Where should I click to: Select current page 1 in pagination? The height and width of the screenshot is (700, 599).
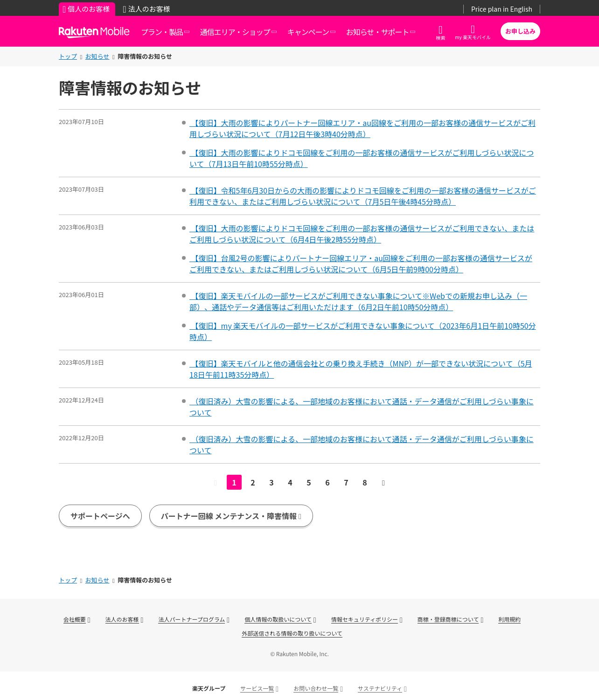(x=234, y=482)
